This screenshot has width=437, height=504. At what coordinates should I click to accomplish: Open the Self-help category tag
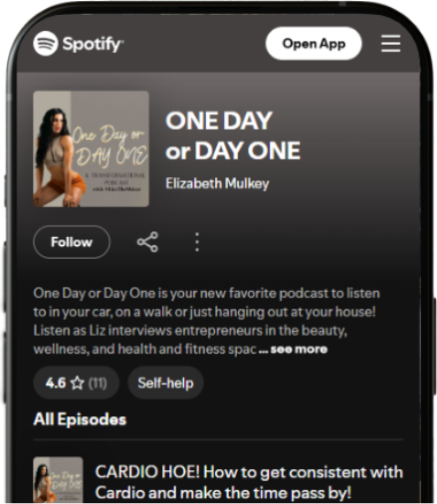click(x=165, y=382)
